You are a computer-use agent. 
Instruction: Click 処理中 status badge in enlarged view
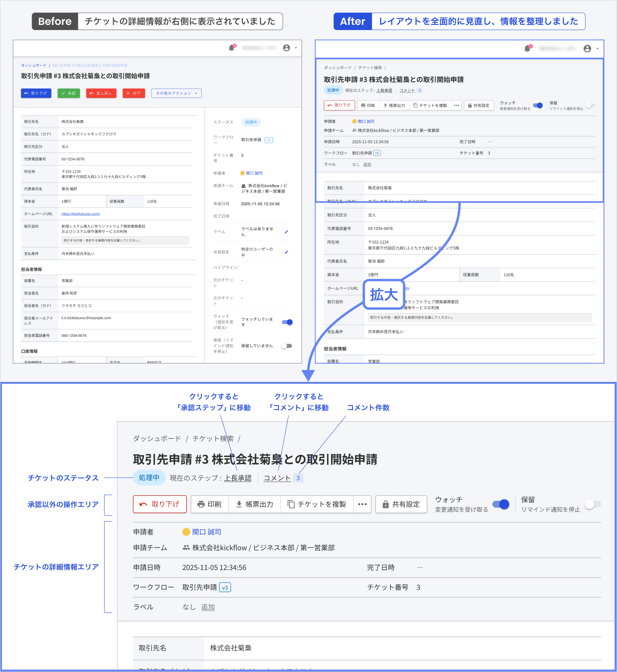tap(149, 478)
